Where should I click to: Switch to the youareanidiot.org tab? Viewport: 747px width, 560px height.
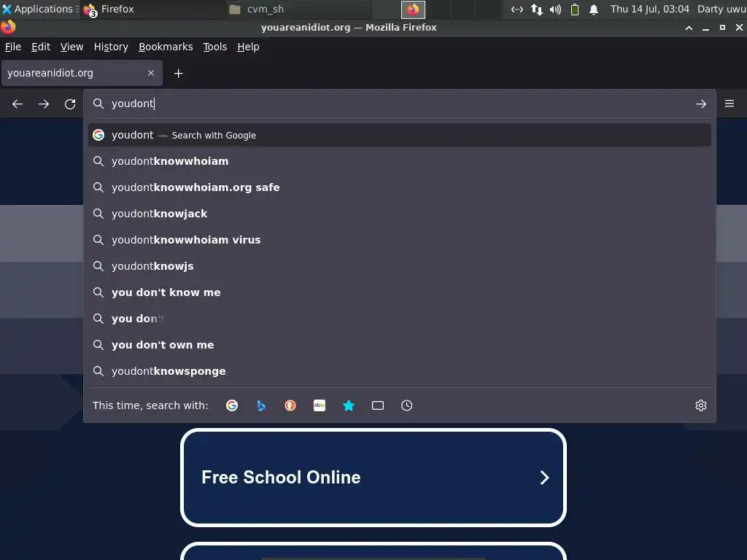coord(82,73)
